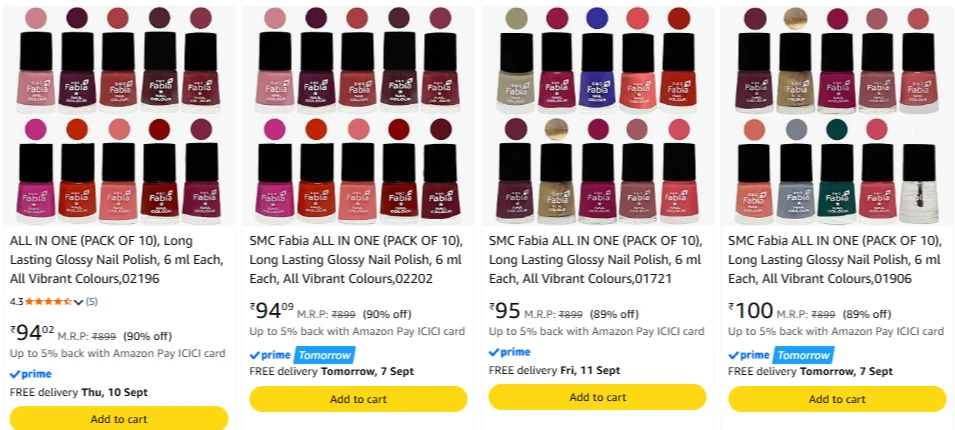Image resolution: width=955 pixels, height=430 pixels.
Task: Open the 01721 product image with blue polish
Action: pyautogui.click(x=597, y=116)
